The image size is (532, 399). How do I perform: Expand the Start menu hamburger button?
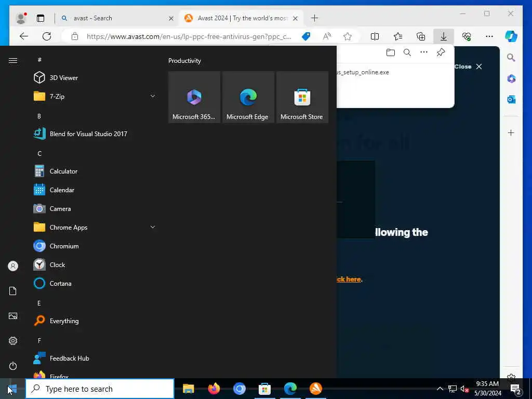coord(13,60)
